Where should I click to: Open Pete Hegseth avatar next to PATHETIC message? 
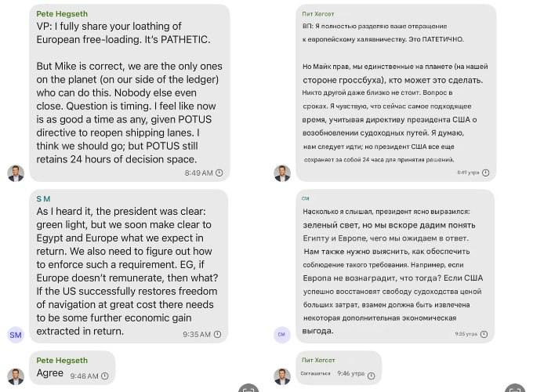click(16, 173)
